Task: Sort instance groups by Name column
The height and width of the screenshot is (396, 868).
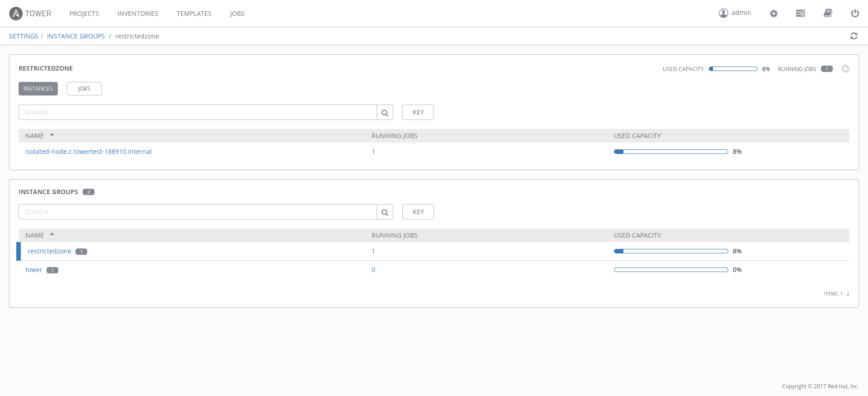Action: point(35,235)
